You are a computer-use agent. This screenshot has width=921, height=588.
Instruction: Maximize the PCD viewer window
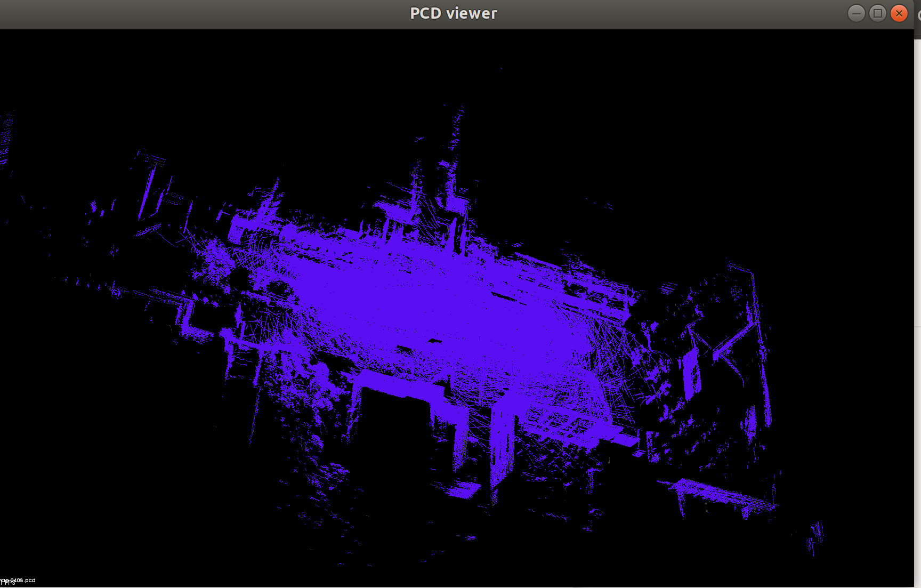[878, 13]
